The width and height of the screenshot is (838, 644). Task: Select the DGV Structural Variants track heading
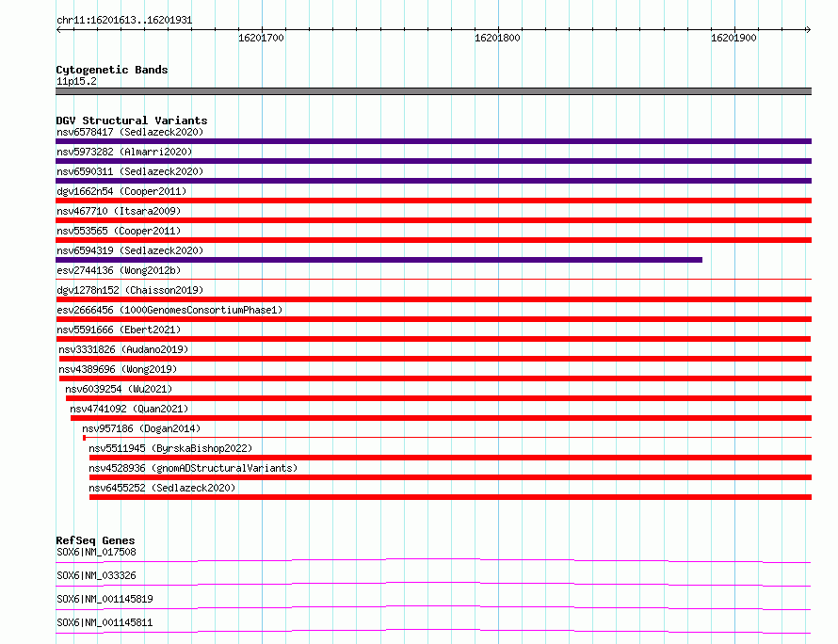click(132, 121)
